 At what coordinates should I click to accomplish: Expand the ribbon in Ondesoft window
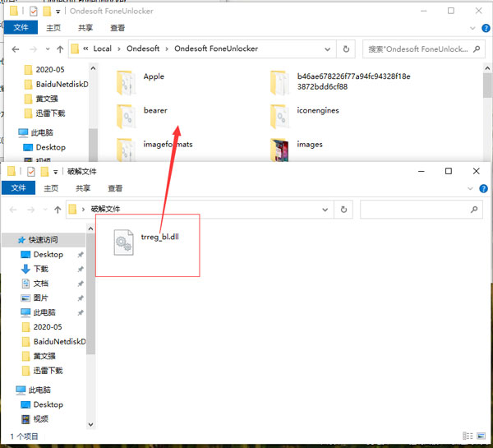coord(472,28)
